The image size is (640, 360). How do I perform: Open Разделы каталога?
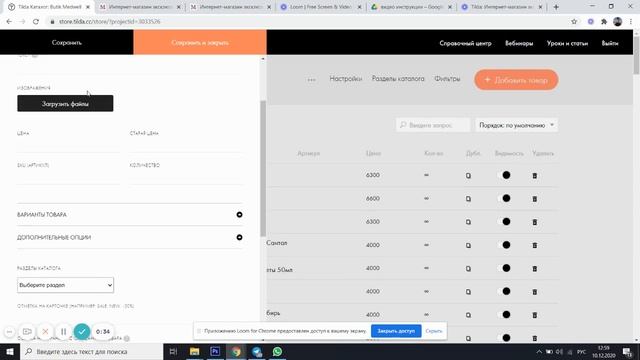click(x=398, y=79)
